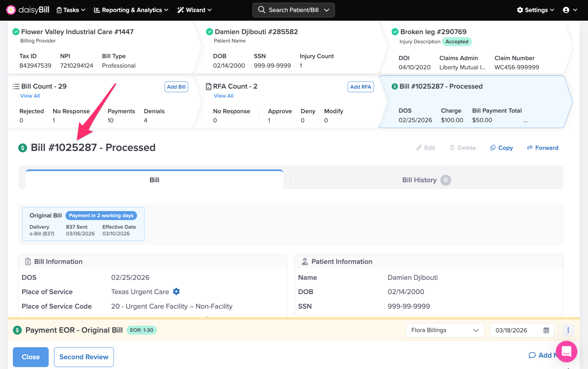588x369 pixels.
Task: Open the Tasks dropdown menu
Action: 71,10
